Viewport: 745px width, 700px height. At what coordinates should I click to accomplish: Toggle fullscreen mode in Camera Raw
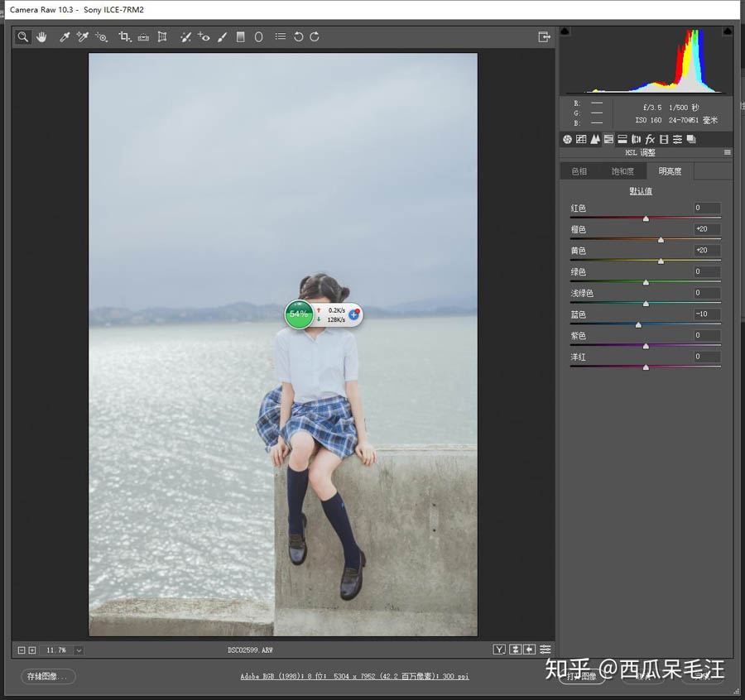click(545, 36)
